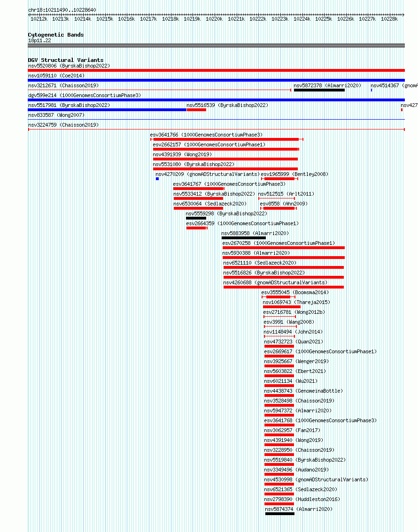The image size is (418, 532).
Task: Click the chr18:10211490..10228640 region label
Action: pos(62,10)
